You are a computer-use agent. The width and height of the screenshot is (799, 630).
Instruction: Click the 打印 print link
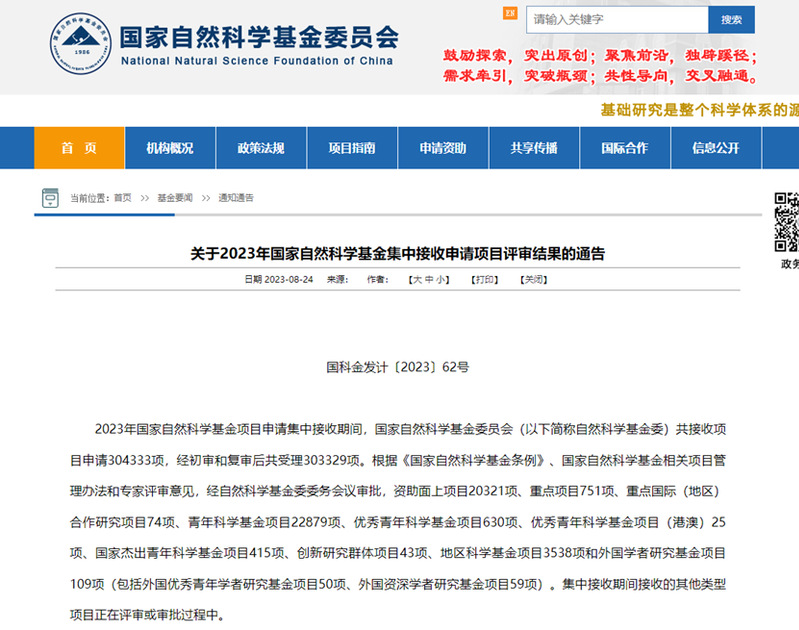[x=485, y=280]
